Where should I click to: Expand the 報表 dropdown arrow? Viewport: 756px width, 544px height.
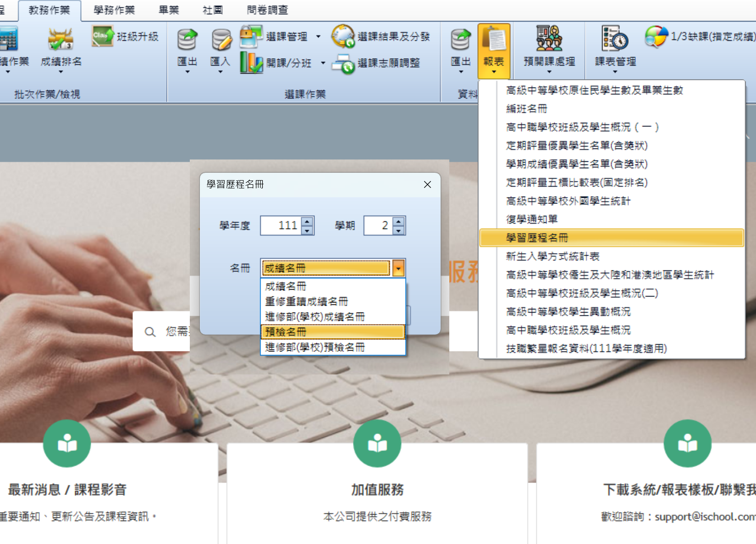coord(494,72)
